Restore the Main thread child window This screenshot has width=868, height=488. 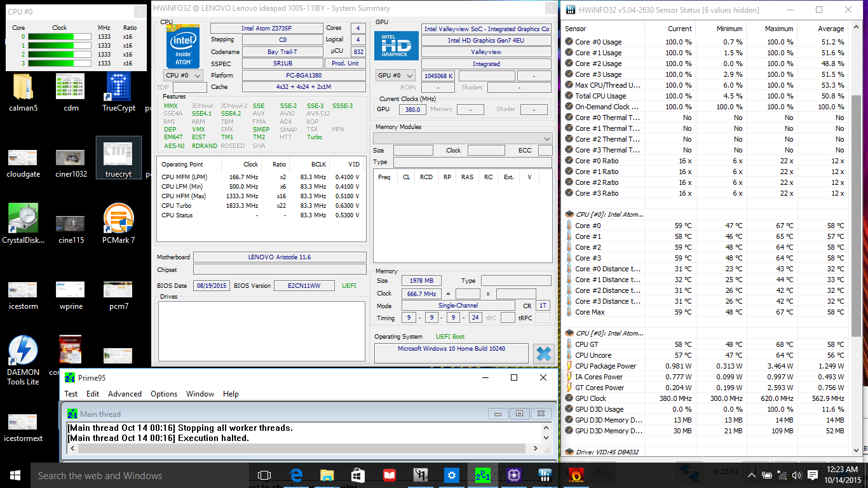tap(519, 414)
